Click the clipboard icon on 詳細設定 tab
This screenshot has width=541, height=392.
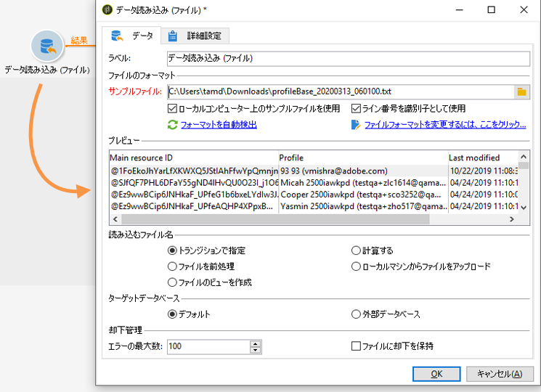(172, 36)
